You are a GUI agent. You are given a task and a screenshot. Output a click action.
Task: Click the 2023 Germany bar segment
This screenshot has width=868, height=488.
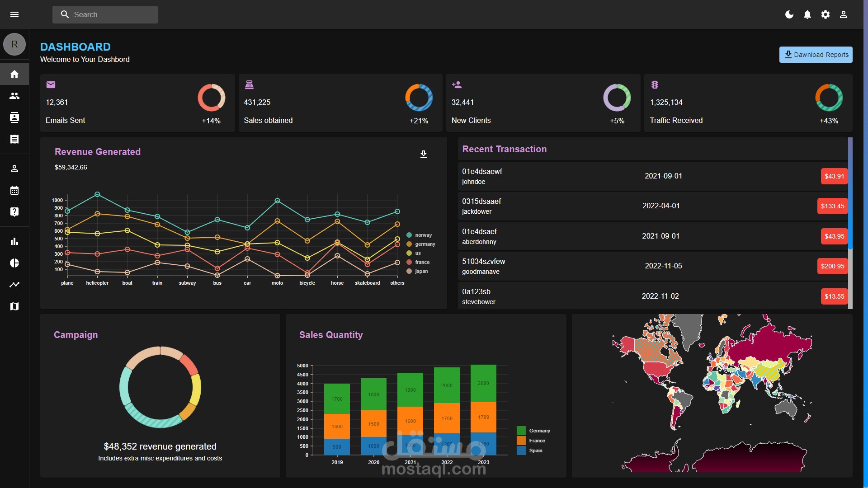[x=483, y=383]
